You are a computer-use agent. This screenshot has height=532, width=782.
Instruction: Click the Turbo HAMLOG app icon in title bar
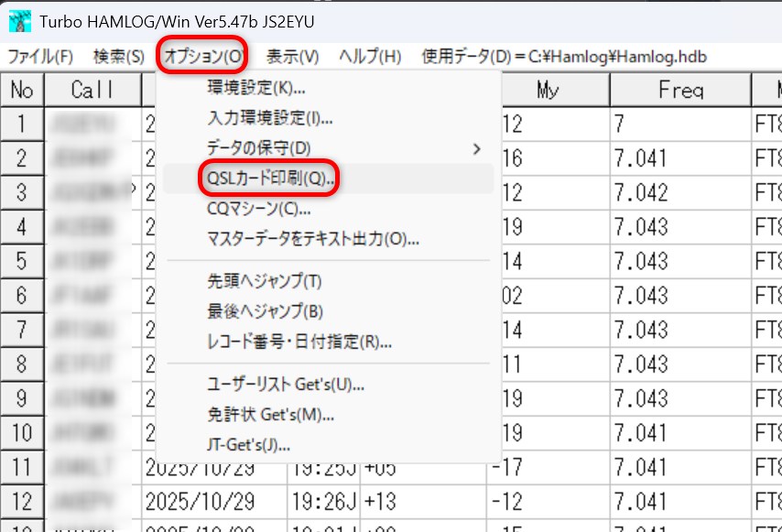point(14,19)
